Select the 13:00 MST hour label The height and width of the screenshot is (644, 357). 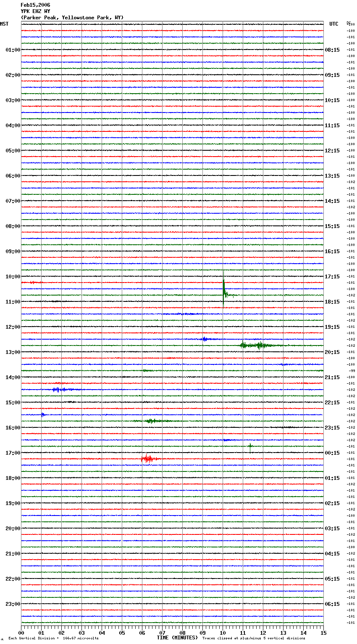13,352
